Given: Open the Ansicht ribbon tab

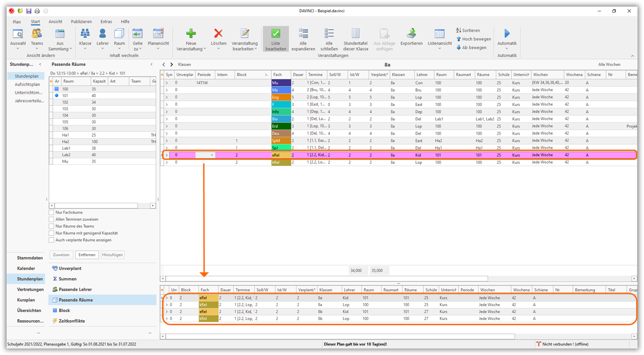Looking at the screenshot, I should [x=55, y=22].
